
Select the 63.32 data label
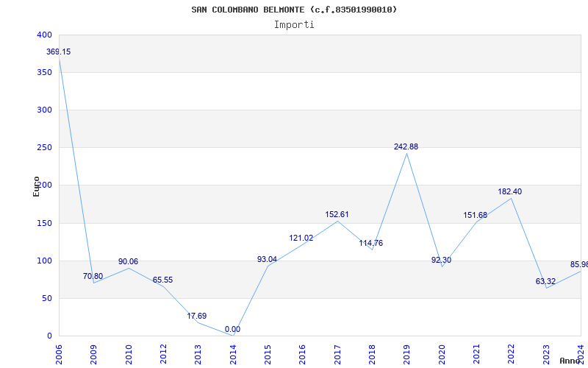(545, 282)
